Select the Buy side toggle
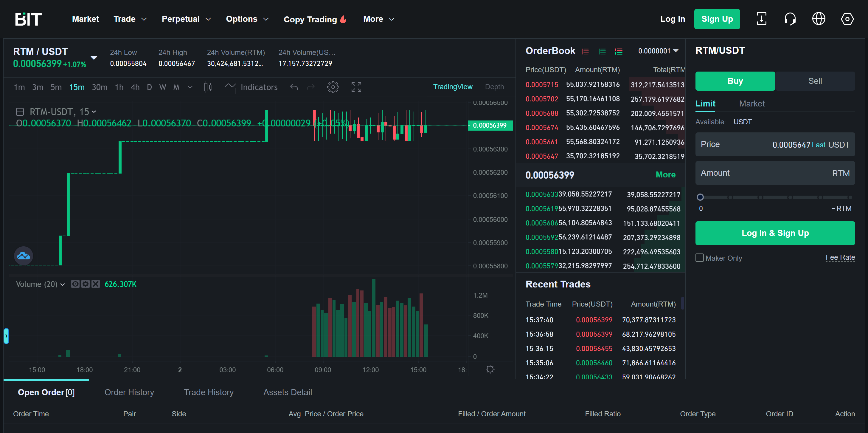Viewport: 868px width, 433px height. click(735, 81)
